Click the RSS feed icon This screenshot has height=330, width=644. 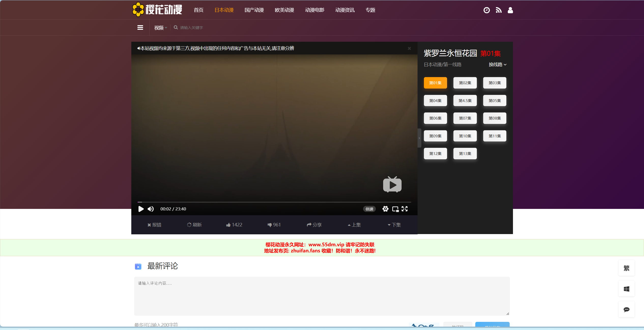(x=498, y=10)
